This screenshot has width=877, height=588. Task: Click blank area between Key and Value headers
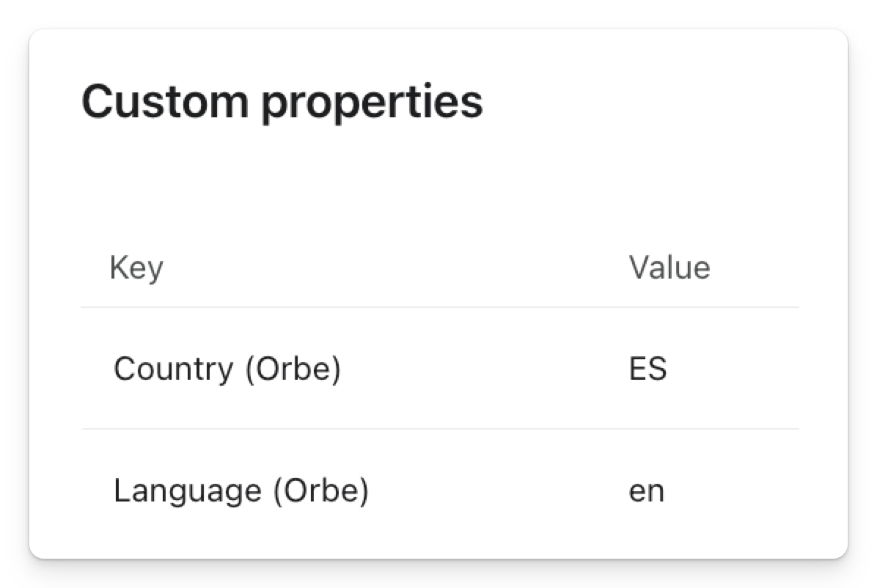396,268
